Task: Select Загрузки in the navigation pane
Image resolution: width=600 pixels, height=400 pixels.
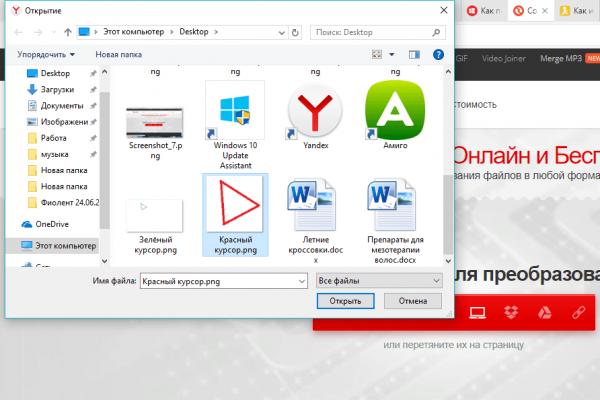Action: (x=57, y=90)
